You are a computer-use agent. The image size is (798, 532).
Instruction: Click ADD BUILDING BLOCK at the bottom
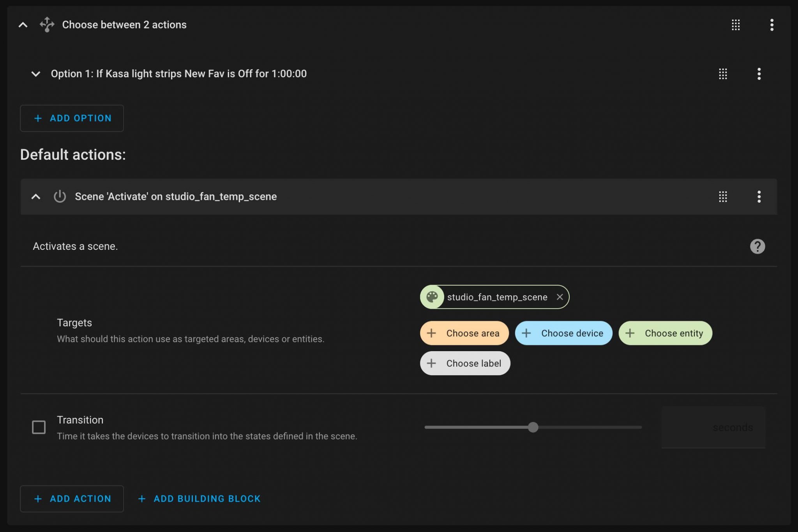pos(198,498)
